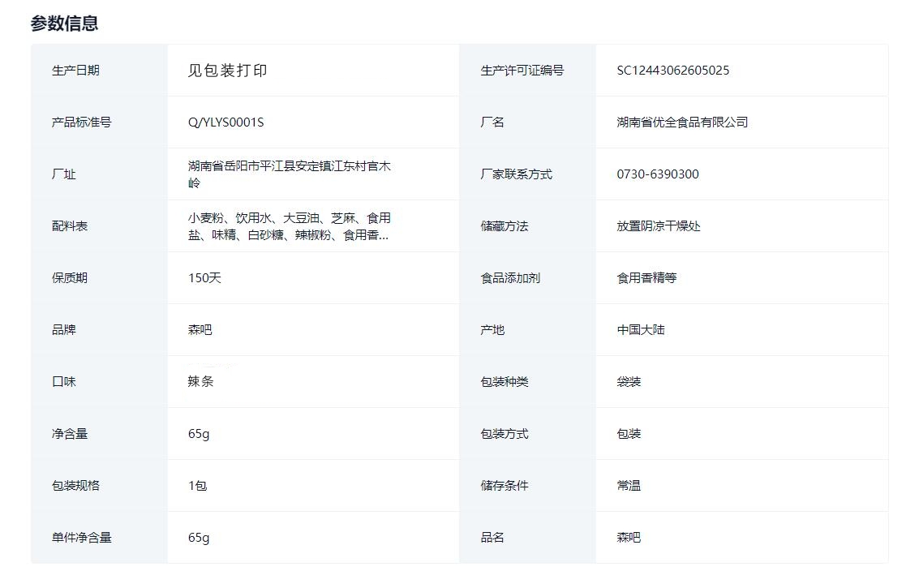Click the 中国大陆 origin value

(640, 330)
